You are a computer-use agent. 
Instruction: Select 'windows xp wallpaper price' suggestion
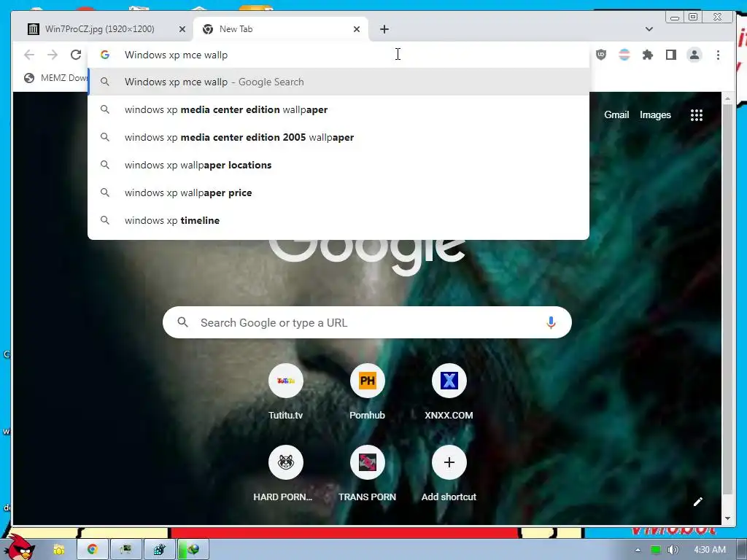[338, 192]
